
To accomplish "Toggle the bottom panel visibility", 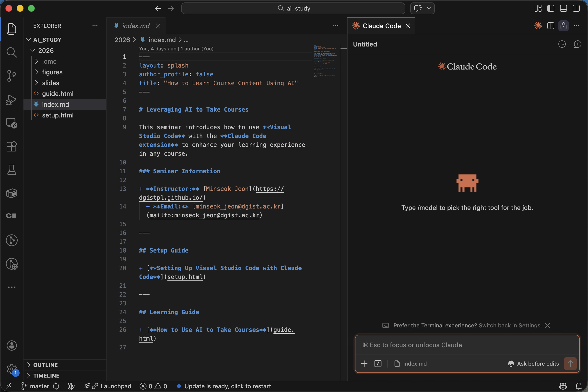I will [564, 8].
